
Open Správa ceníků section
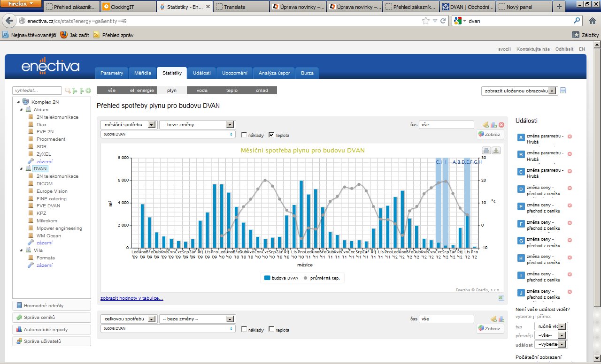pyautogui.click(x=52, y=318)
